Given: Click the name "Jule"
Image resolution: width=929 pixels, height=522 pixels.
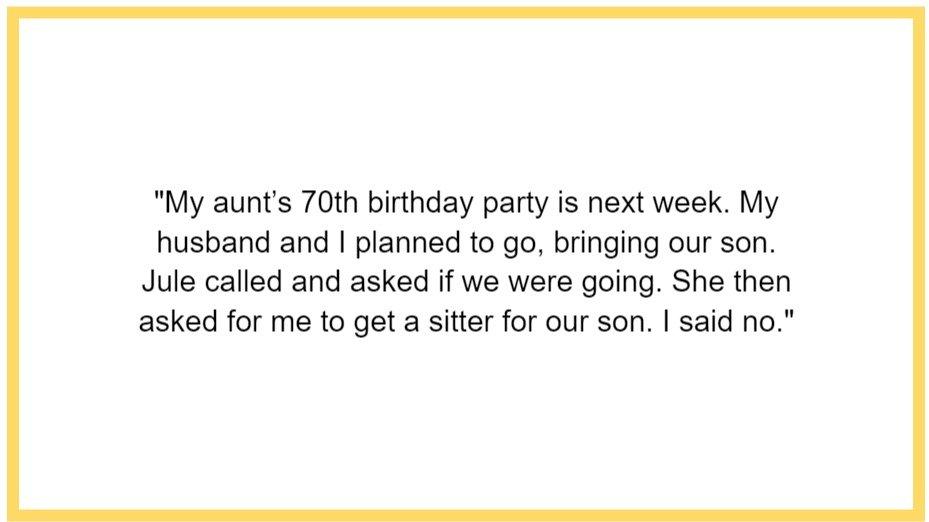Looking at the screenshot, I should tap(168, 281).
